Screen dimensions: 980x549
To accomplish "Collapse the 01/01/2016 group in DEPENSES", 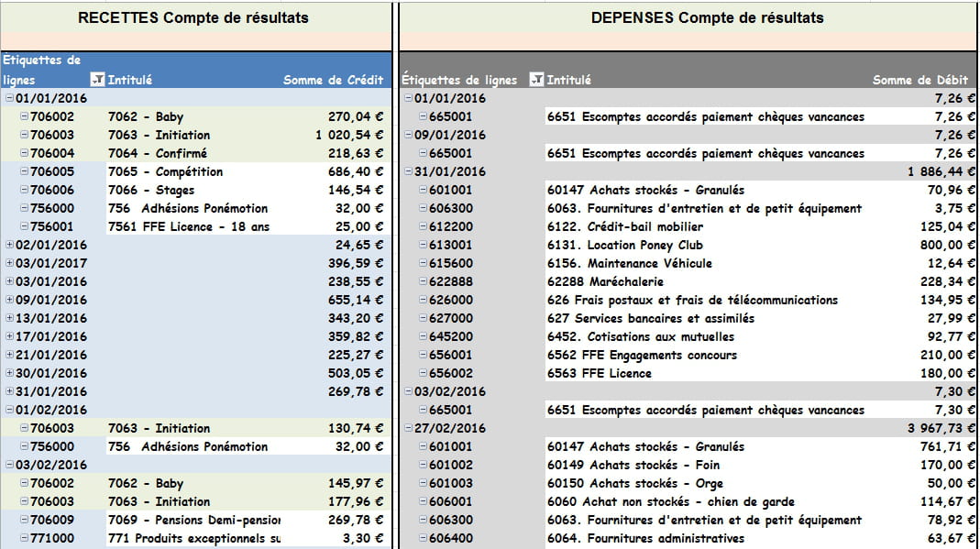I will [x=408, y=98].
